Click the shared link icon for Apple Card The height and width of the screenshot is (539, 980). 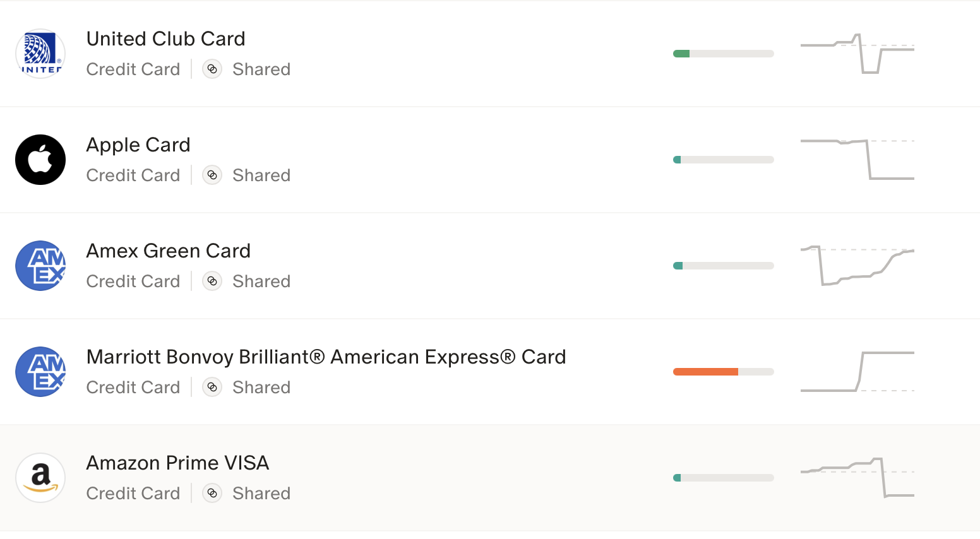click(x=212, y=175)
